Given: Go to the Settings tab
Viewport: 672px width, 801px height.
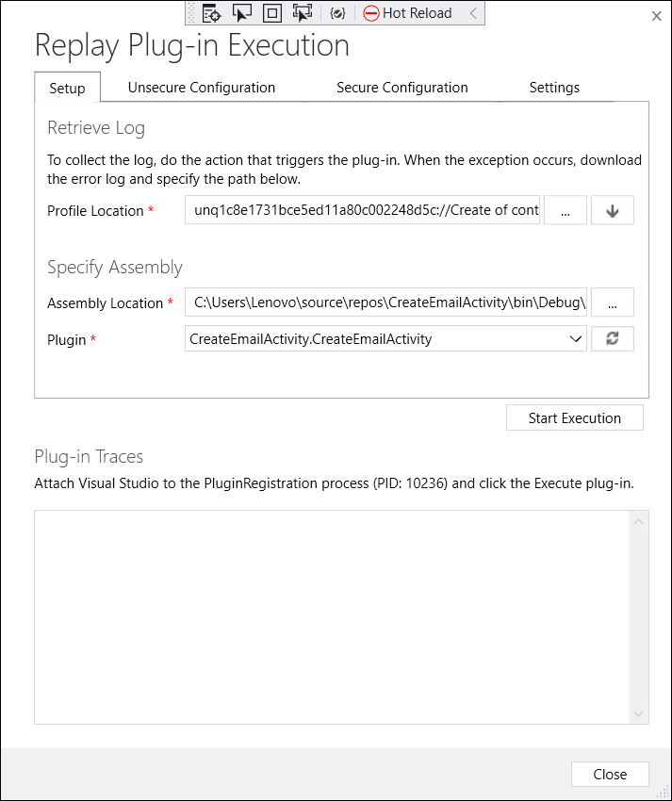Looking at the screenshot, I should pos(554,88).
